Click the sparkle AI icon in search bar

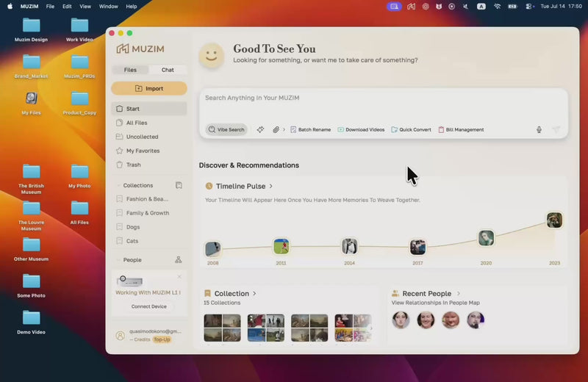pos(260,130)
